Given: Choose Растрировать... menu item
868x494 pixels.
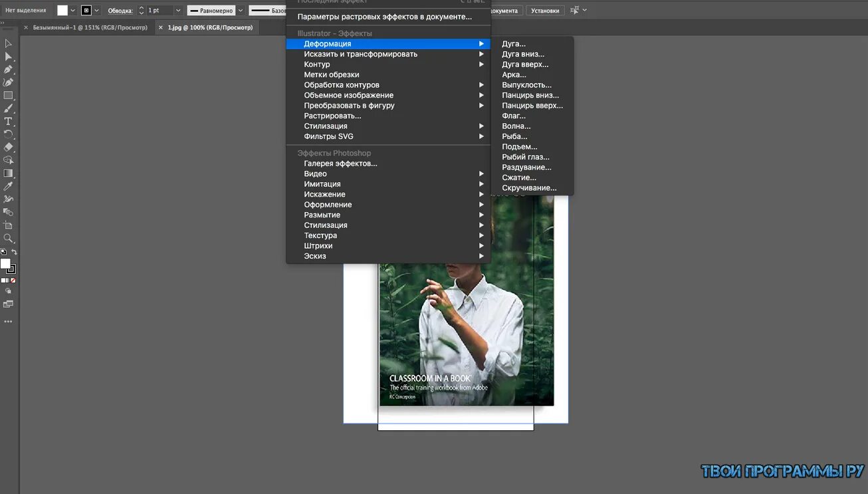Looking at the screenshot, I should (388, 116).
